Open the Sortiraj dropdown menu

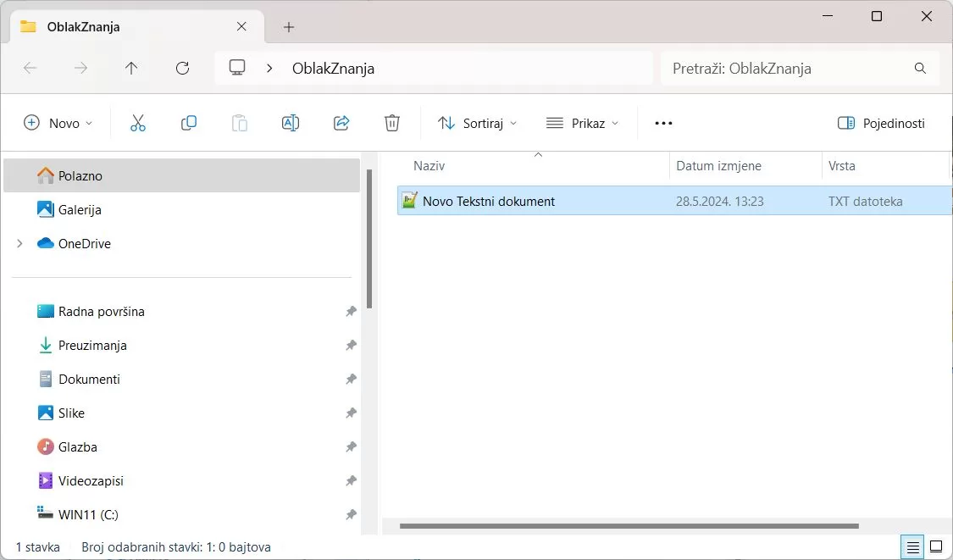pos(477,123)
